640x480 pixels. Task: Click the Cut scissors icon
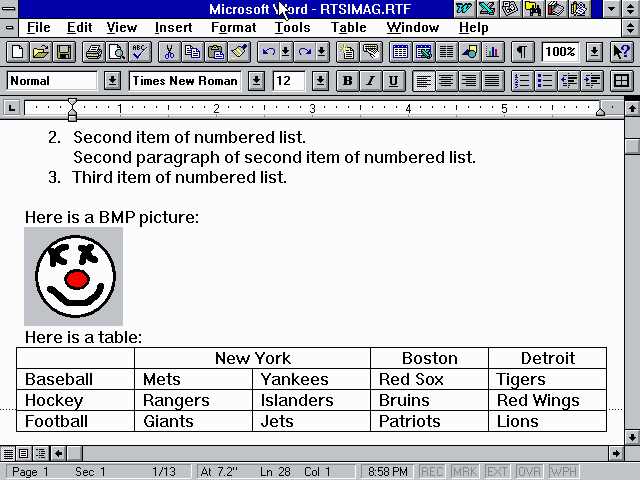[x=169, y=52]
